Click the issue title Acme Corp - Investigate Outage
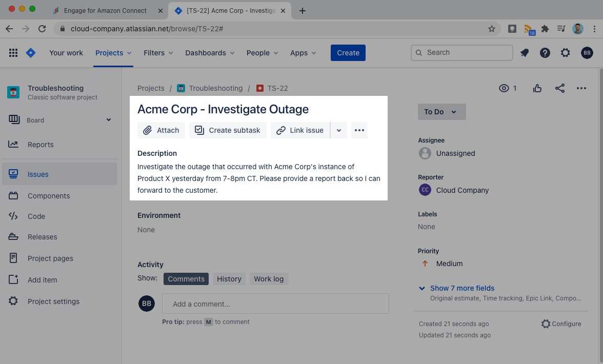603x364 pixels. pos(223,109)
